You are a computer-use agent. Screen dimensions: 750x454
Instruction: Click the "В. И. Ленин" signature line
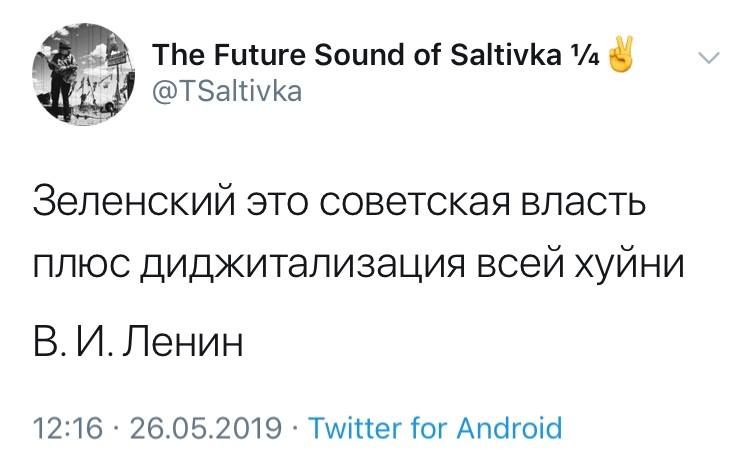[x=138, y=342]
